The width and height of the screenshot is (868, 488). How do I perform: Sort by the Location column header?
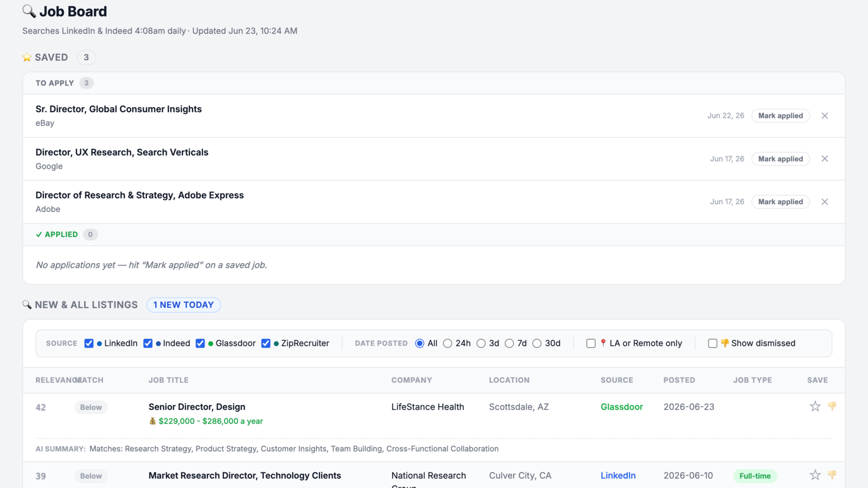[509, 380]
